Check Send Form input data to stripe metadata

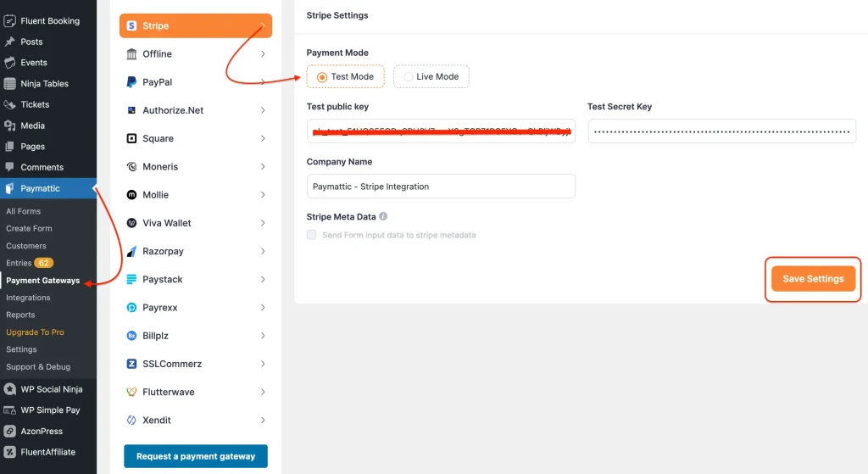(x=312, y=235)
